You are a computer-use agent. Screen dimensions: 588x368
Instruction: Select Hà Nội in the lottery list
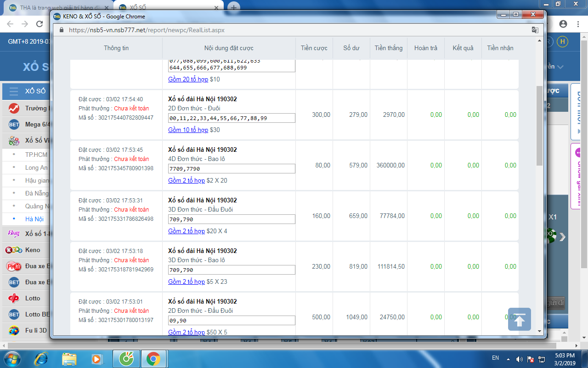(x=34, y=219)
